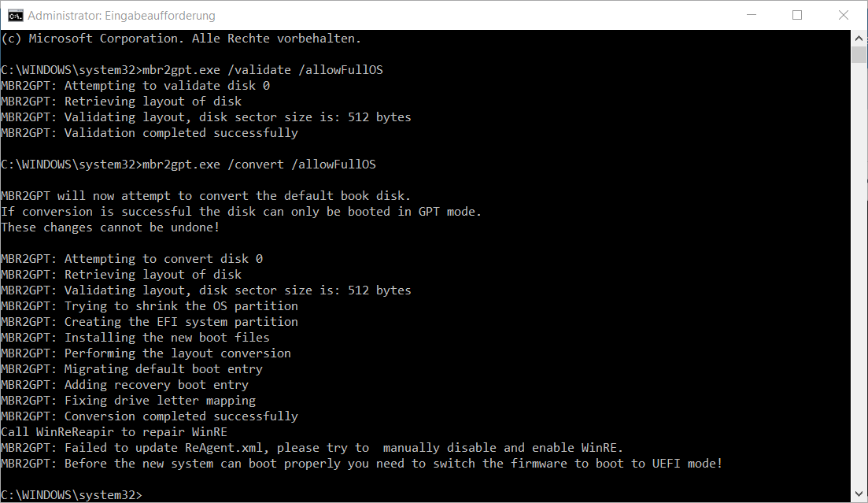Click the Microsoft Corporation copyright line
This screenshot has width=868, height=503.
(x=181, y=38)
